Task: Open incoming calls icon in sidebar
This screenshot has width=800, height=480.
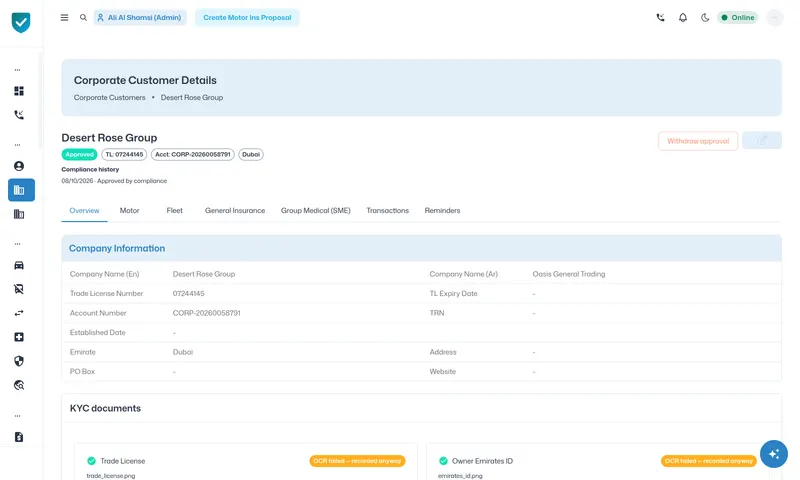Action: point(19,115)
